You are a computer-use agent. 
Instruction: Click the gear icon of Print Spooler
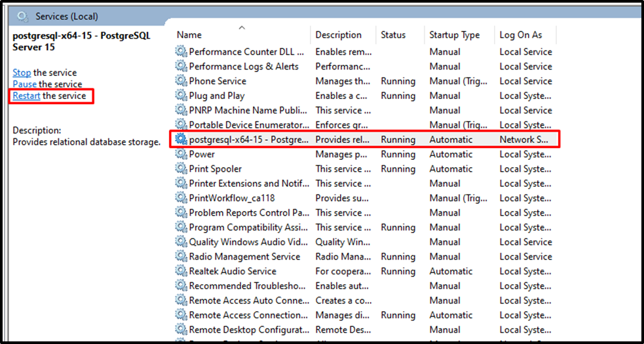click(181, 169)
